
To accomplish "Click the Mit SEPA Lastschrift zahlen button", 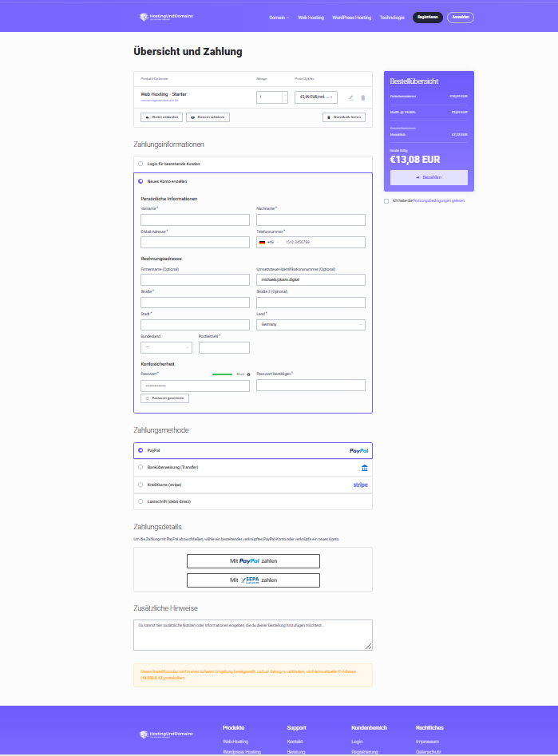I will 253,580.
